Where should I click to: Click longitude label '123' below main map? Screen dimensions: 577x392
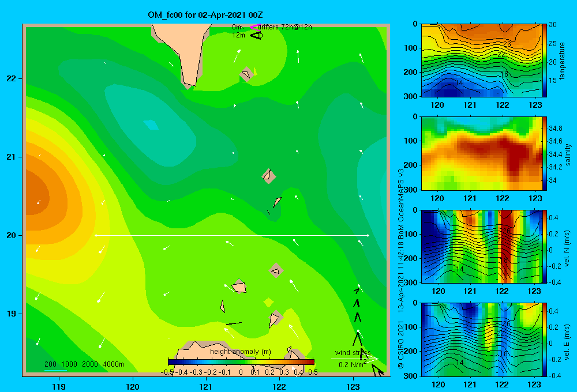(353, 386)
